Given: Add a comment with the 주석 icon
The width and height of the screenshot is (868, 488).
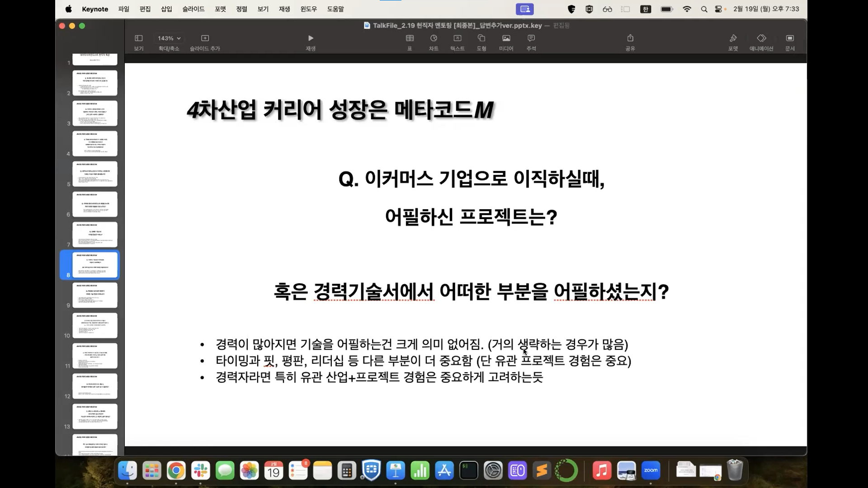Looking at the screenshot, I should pos(531,38).
